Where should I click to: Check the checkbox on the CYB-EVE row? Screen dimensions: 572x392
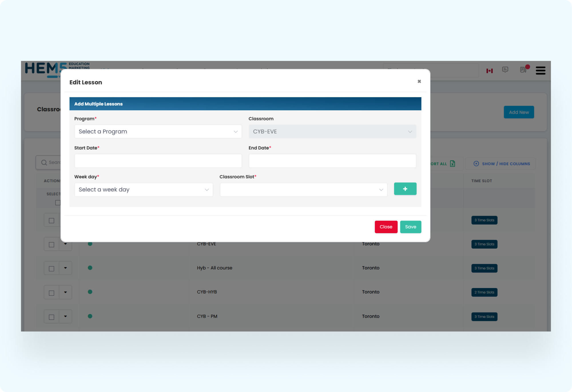(51, 244)
